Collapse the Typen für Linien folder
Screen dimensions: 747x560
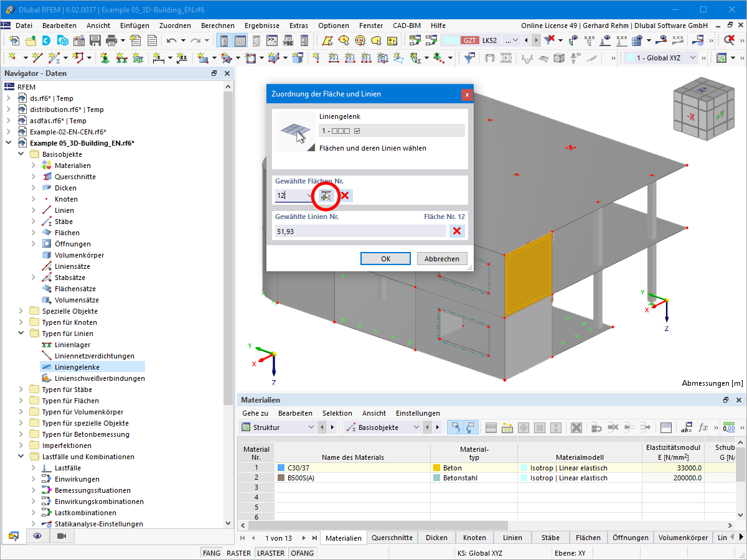(x=21, y=334)
